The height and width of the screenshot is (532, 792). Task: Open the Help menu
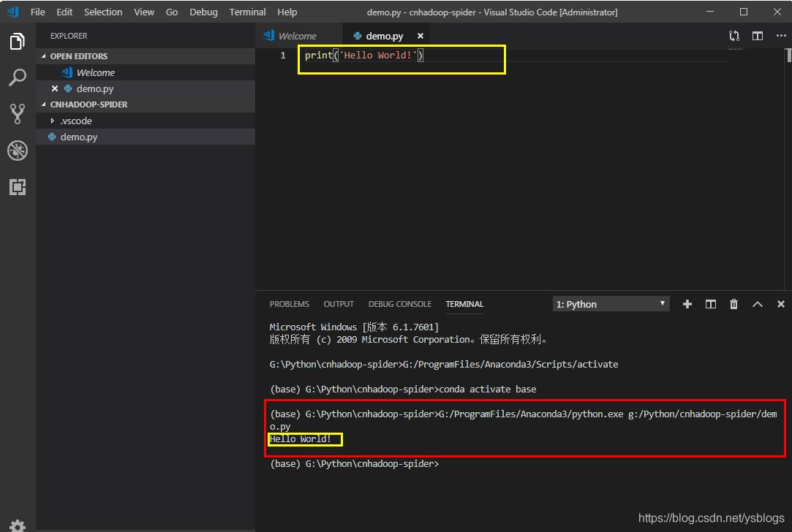pos(287,12)
